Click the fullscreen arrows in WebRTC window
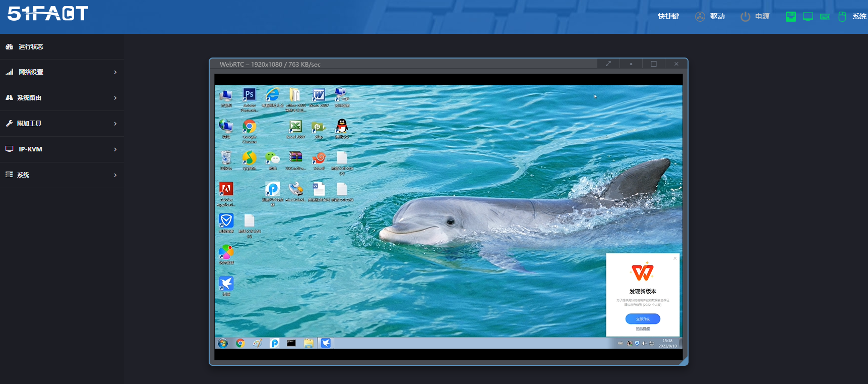Screen dimensions: 868x384 click(608, 64)
